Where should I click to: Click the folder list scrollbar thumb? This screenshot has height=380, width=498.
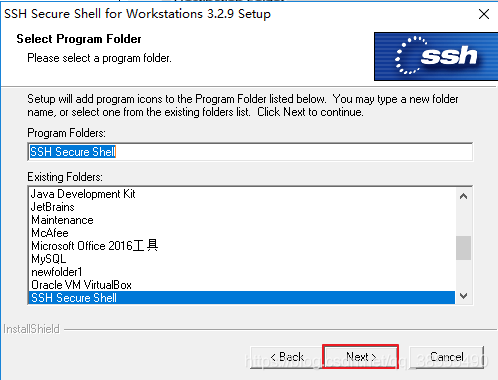463,248
